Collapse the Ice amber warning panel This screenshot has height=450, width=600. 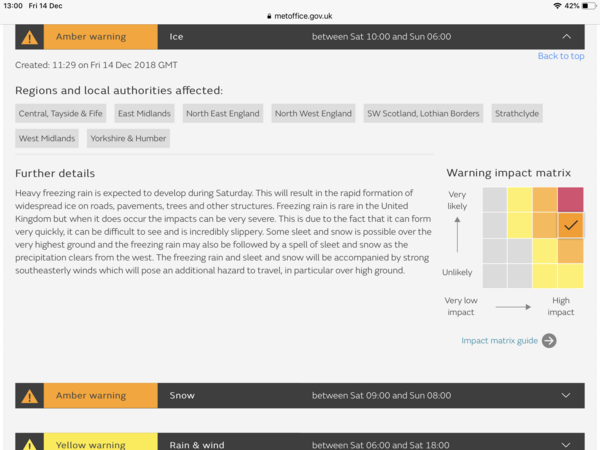click(x=566, y=37)
